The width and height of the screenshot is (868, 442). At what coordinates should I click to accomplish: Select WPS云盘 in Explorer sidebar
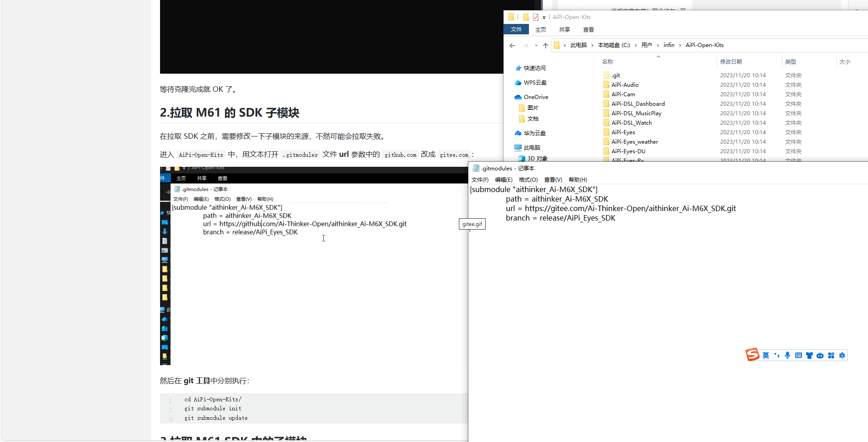click(535, 83)
